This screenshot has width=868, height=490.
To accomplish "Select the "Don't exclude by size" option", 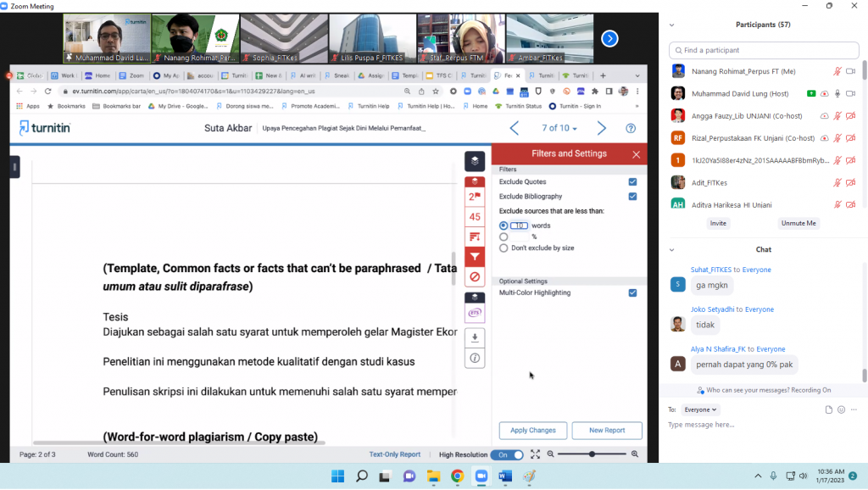I will click(x=504, y=248).
